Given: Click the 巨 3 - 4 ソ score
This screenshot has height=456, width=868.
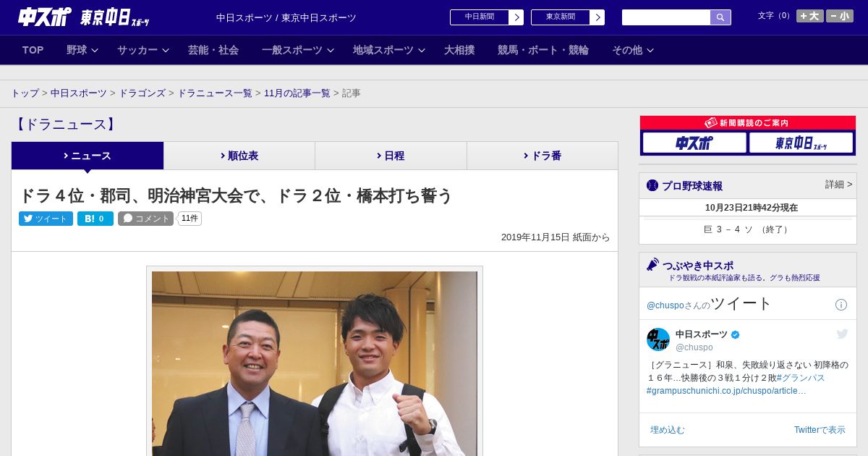Looking at the screenshot, I should [747, 229].
